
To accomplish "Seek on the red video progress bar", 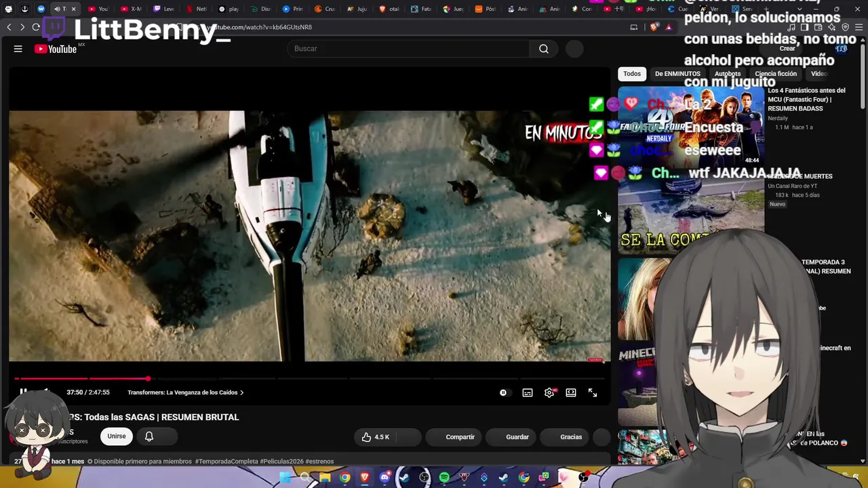I will (x=310, y=378).
